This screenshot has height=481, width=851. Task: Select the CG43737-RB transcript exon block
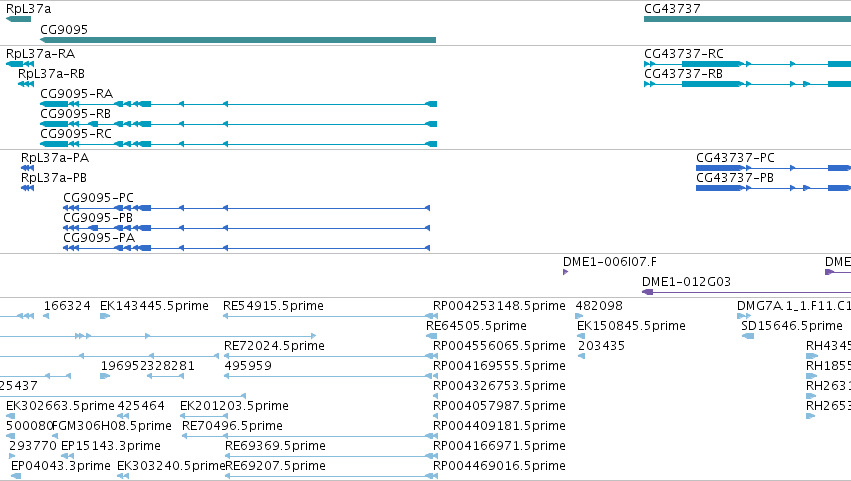712,84
